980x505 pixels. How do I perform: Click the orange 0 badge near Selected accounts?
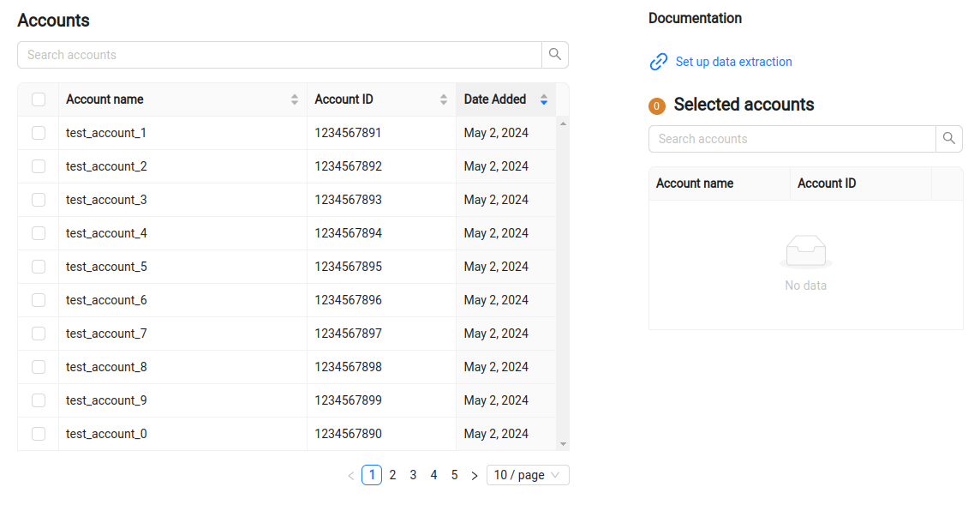coord(656,105)
